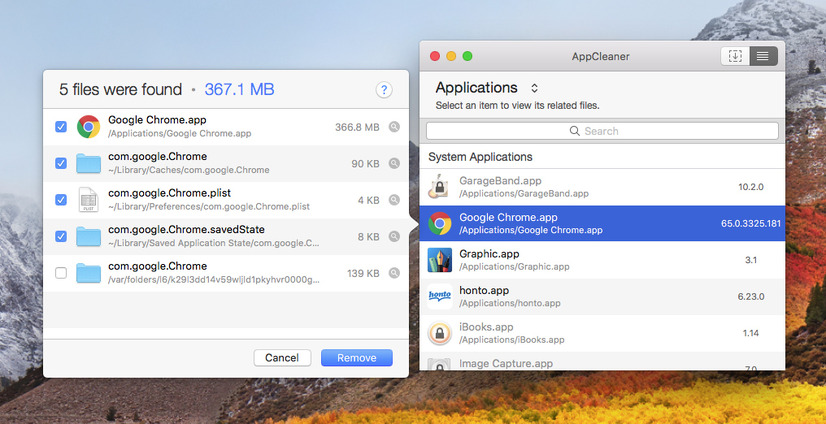The image size is (826, 424).
Task: Reveal Google Chrome.app in Finder via magnifier
Action: click(394, 127)
